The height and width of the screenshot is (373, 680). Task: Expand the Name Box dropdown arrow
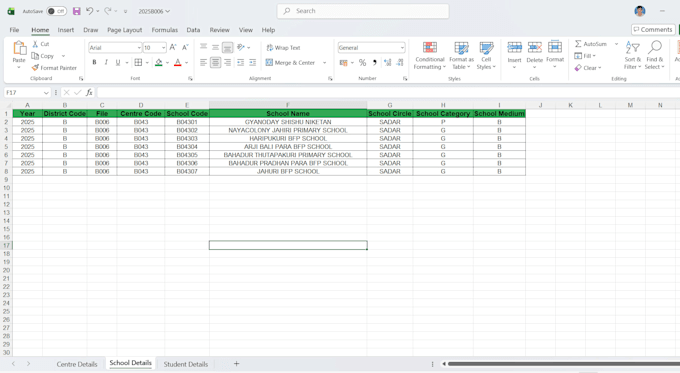click(46, 93)
